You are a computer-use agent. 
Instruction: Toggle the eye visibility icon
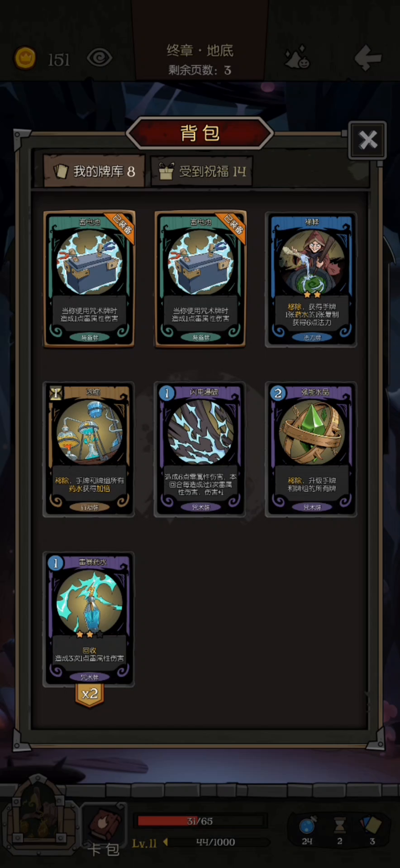99,58
